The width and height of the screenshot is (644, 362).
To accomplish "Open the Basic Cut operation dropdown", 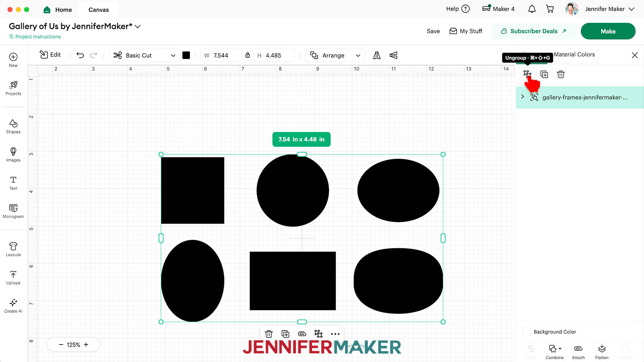I will [x=145, y=55].
